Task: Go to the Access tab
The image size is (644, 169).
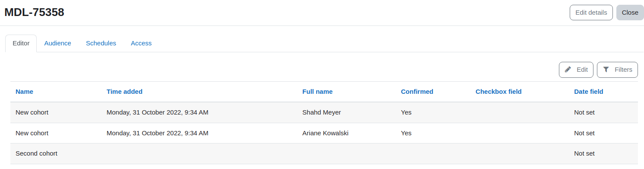Action: (141, 43)
